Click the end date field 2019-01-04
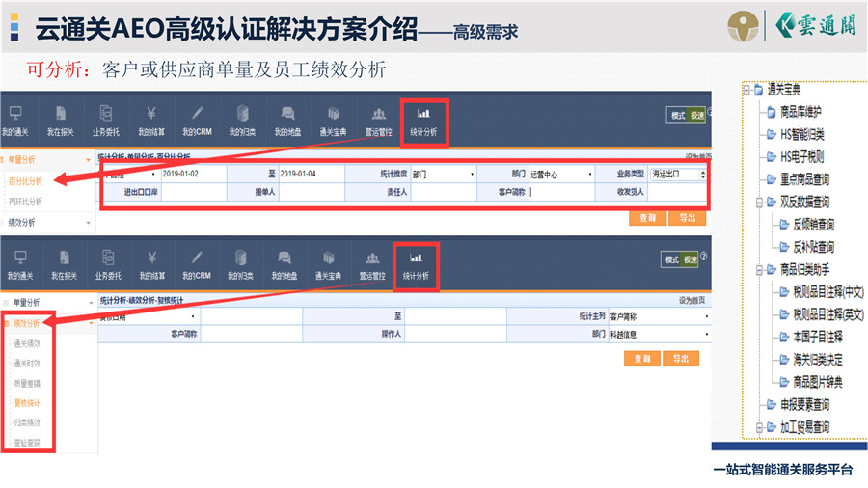Screen dimensions: 868x488 click(312, 174)
